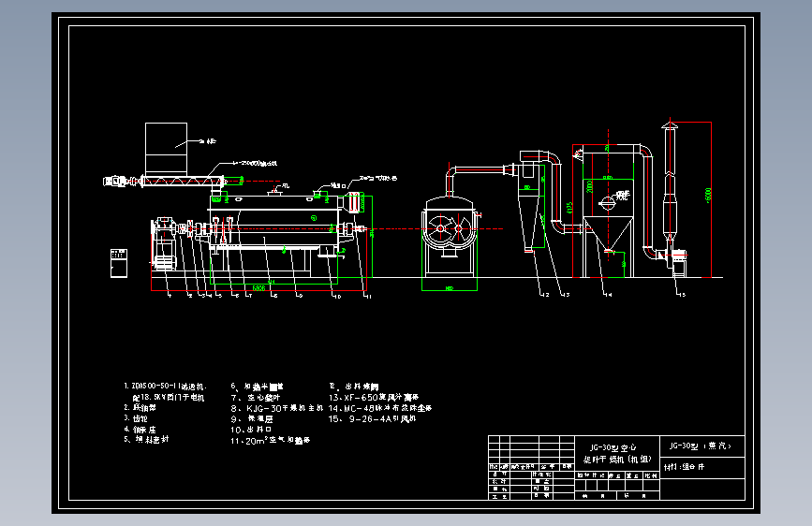Image resolution: width=812 pixels, height=526 pixels.
Task: Click title block text 'JG-30型空心'
Action: point(613,447)
